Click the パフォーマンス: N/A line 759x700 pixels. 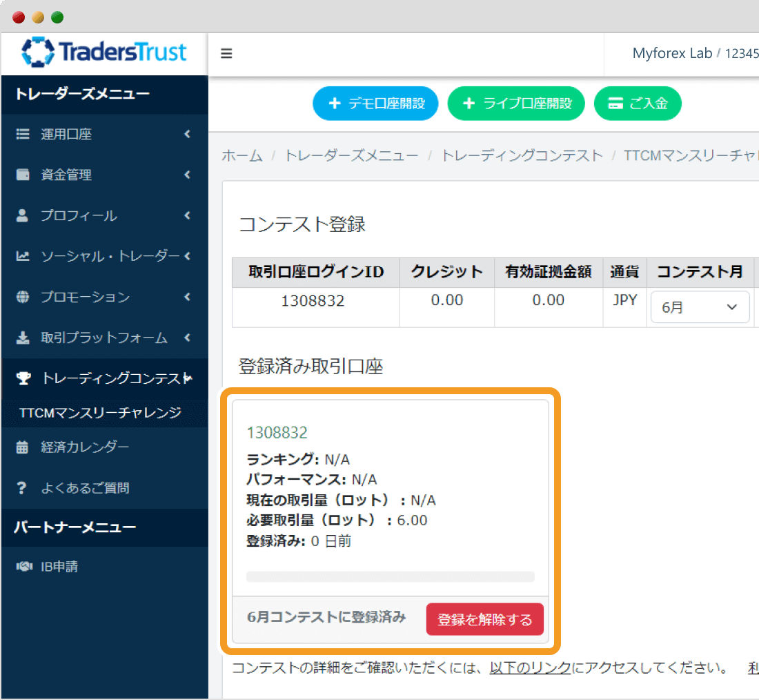(x=312, y=480)
